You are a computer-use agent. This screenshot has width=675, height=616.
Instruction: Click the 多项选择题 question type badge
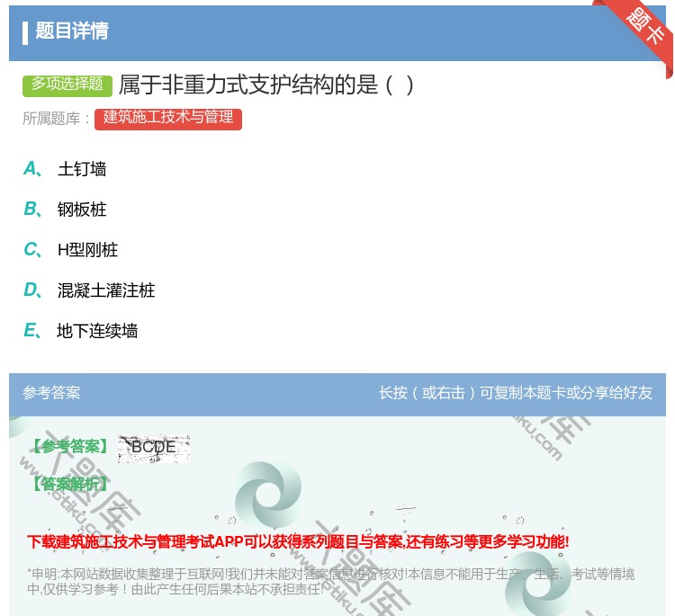[x=67, y=85]
